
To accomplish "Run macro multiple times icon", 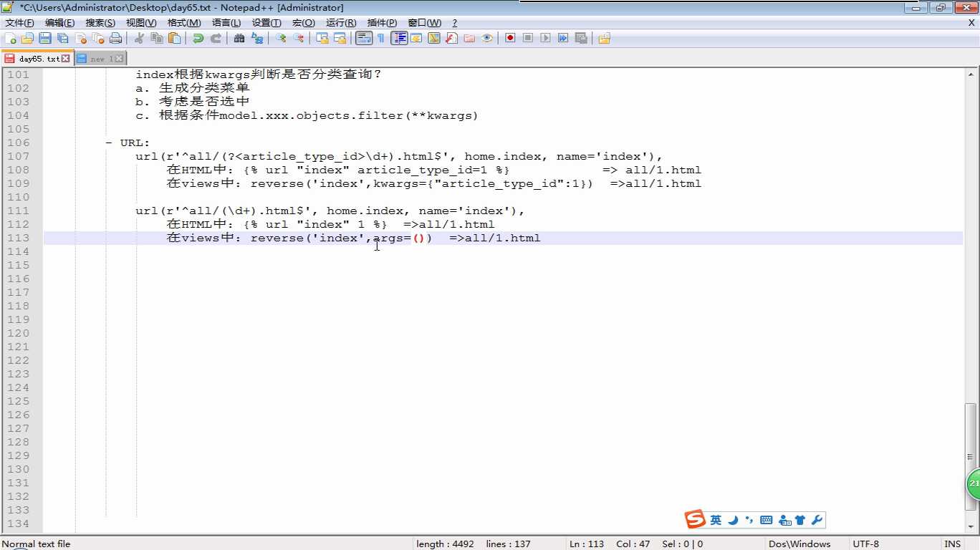I will coord(563,38).
